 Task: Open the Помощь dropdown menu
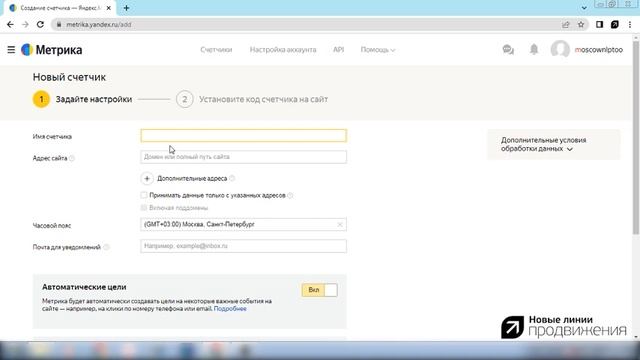378,50
